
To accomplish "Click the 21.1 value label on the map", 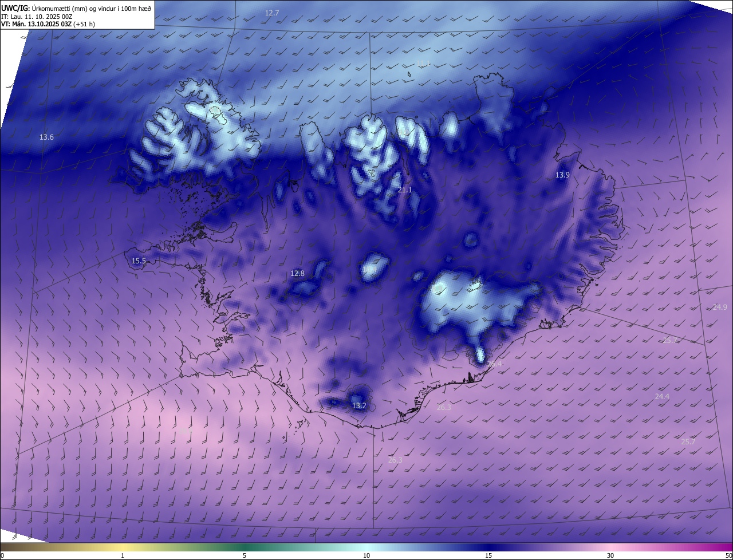I will [405, 190].
